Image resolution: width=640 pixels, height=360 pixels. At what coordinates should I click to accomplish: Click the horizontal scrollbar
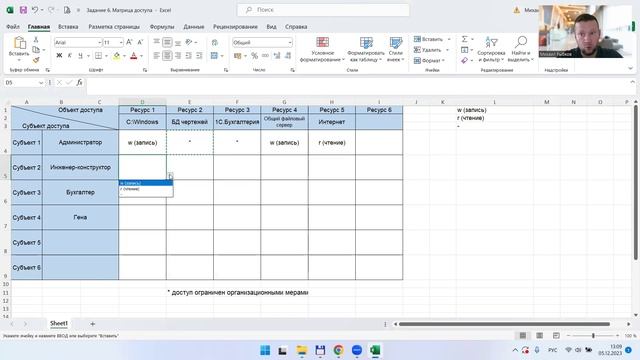tap(504, 324)
